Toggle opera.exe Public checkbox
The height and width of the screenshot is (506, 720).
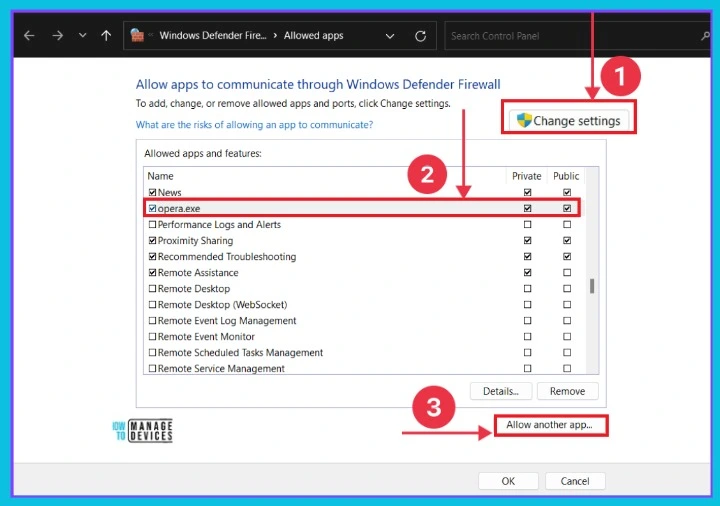[567, 208]
